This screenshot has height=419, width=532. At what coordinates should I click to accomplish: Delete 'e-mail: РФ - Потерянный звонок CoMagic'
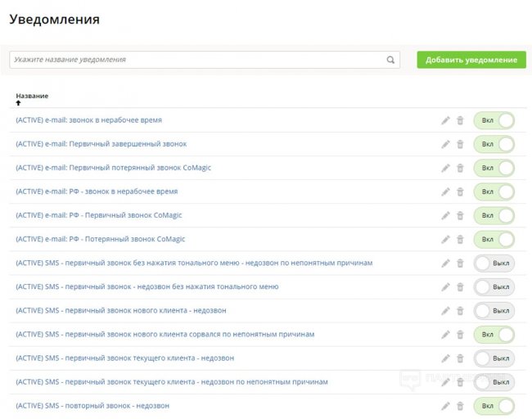click(x=460, y=239)
